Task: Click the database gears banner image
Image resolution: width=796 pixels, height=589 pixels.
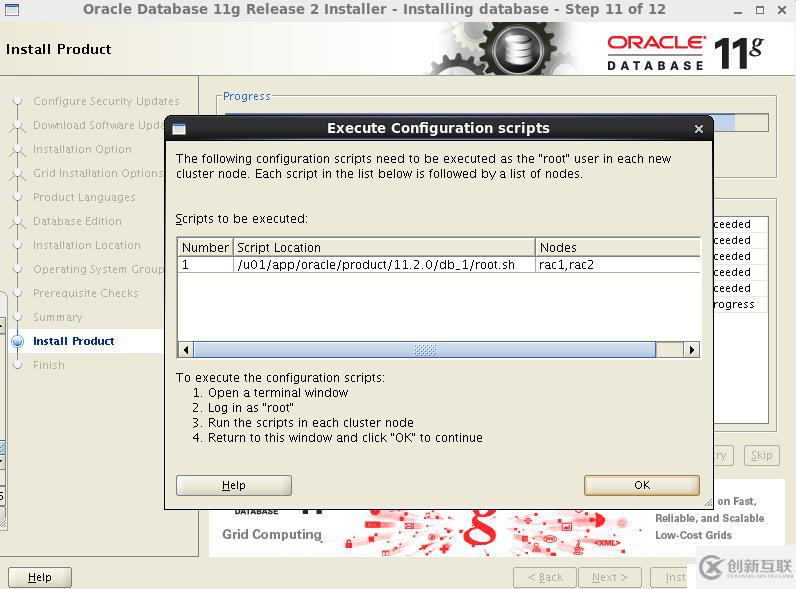Action: tap(503, 49)
